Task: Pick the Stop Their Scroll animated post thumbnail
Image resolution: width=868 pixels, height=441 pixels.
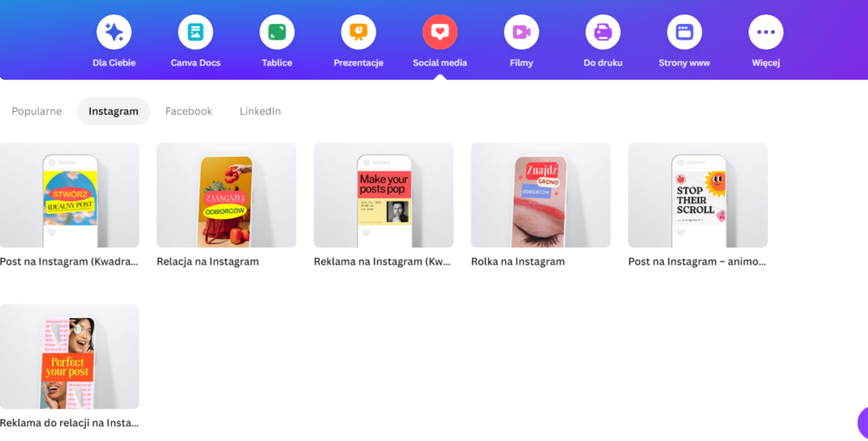Action: [x=698, y=195]
